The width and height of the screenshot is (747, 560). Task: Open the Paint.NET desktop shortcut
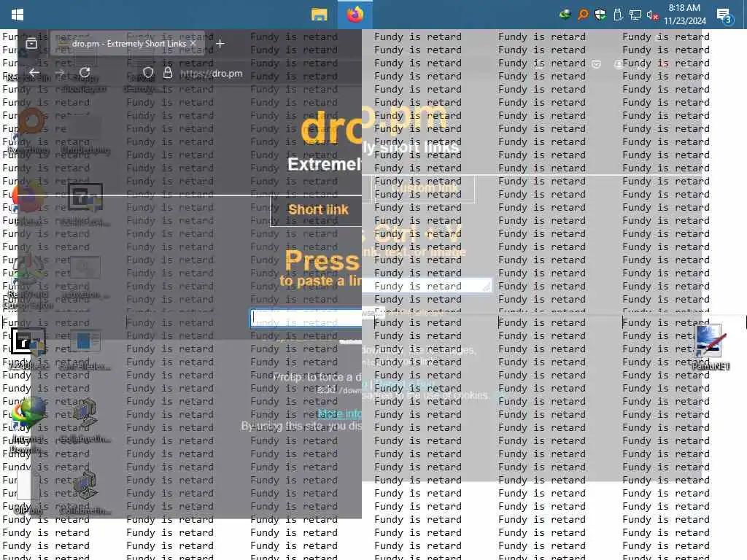pyautogui.click(x=711, y=347)
